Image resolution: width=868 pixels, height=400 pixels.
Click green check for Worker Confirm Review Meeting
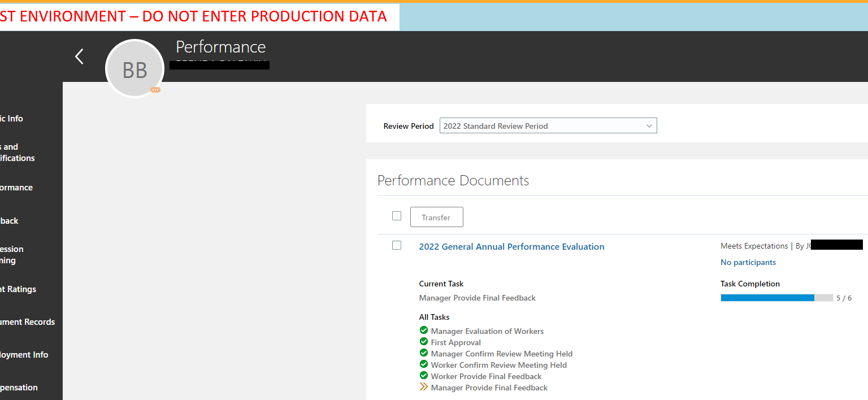coord(424,364)
